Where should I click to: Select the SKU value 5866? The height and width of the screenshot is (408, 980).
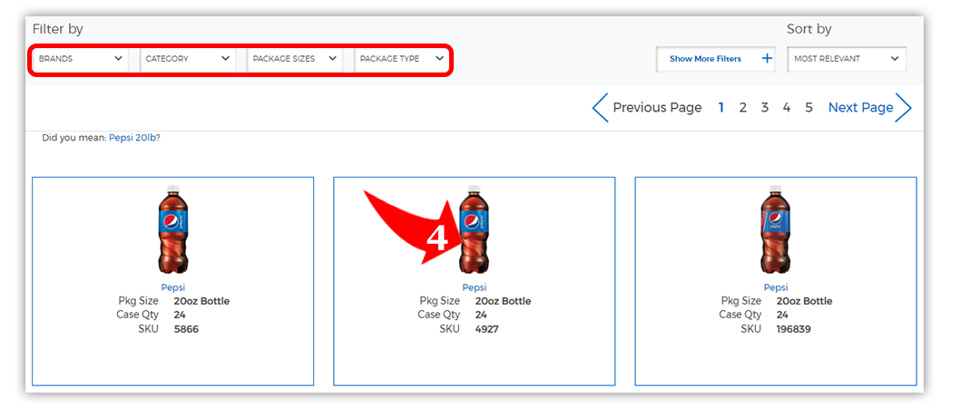click(x=186, y=328)
